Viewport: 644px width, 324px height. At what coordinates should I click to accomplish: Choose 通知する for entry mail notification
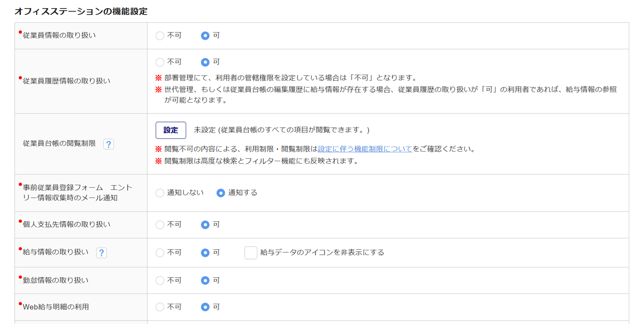221,193
